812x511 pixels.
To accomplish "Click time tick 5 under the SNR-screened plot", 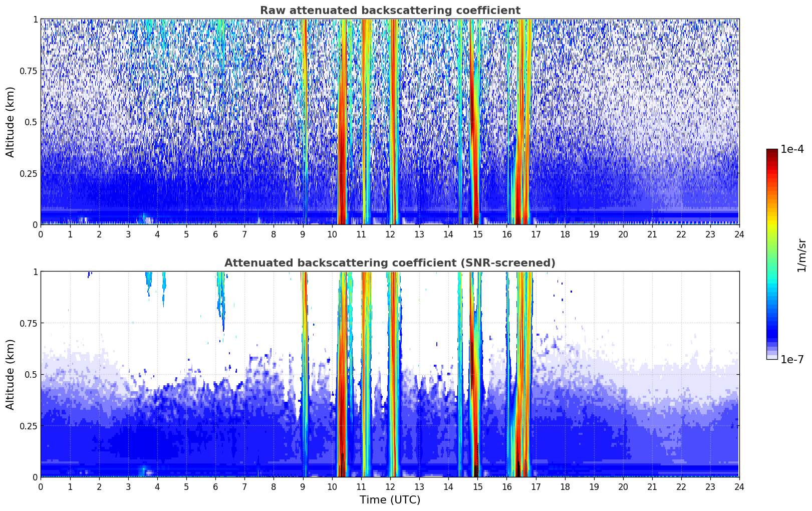I will (x=186, y=486).
